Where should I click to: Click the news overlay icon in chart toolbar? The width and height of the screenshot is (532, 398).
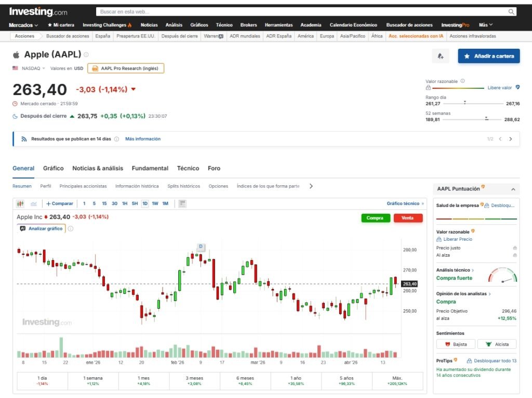tap(182, 204)
